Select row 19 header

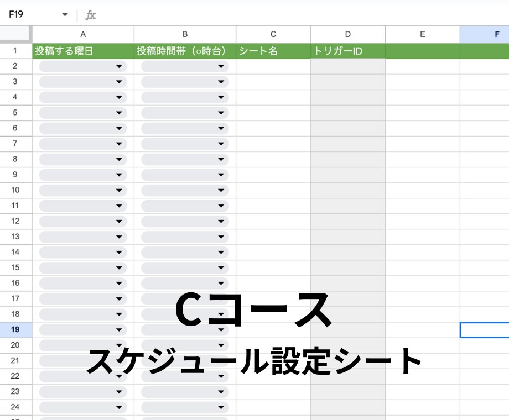15,330
